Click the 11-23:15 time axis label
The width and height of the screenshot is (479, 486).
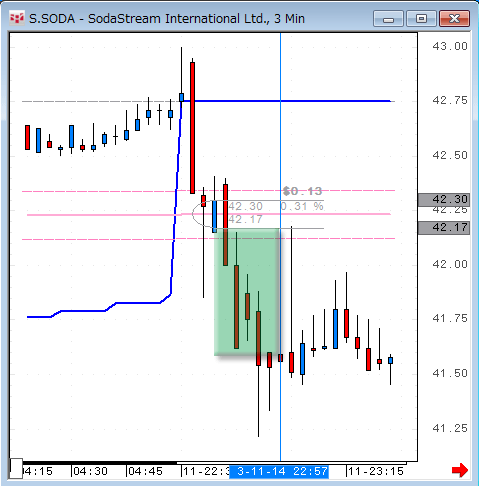pyautogui.click(x=376, y=472)
